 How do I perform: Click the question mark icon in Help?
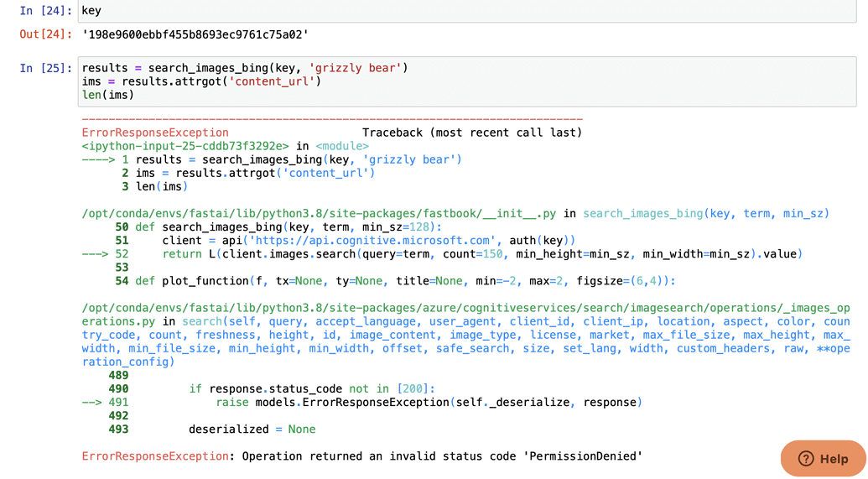coord(806,459)
